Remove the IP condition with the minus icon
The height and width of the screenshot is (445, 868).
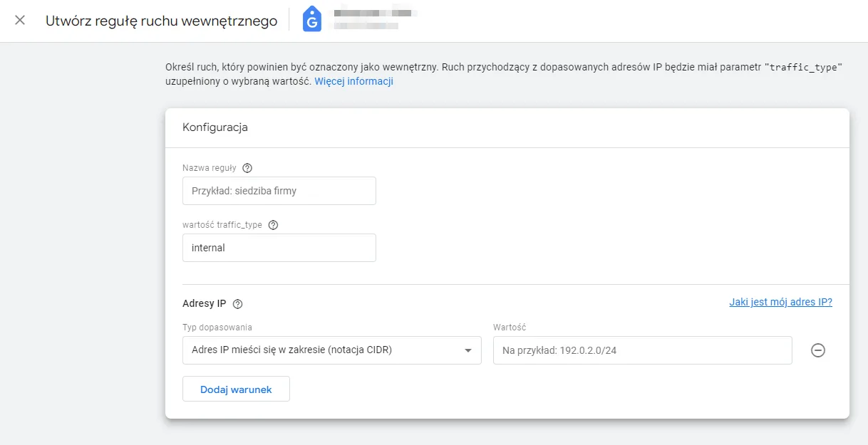coord(818,350)
